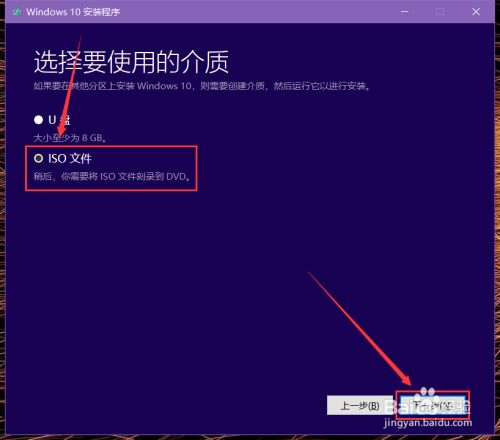Screen dimensions: 500x440
Task: Click the Windows 10 安装程序 title bar icon
Action: coord(16,12)
